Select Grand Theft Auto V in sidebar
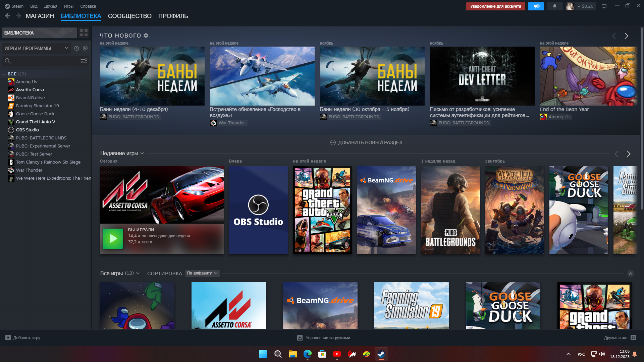Screen dimensions: 644x362 [35, 122]
